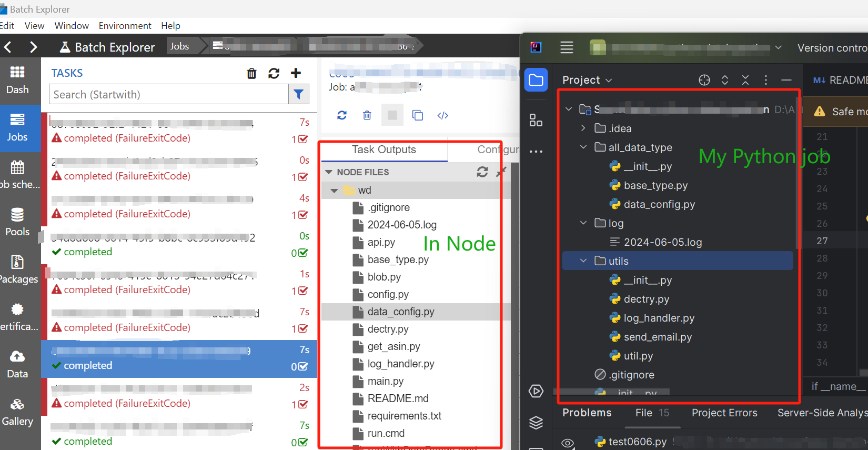Image resolution: width=868 pixels, height=450 pixels.
Task: Open the IDE Project tool window folder icon
Action: click(536, 80)
